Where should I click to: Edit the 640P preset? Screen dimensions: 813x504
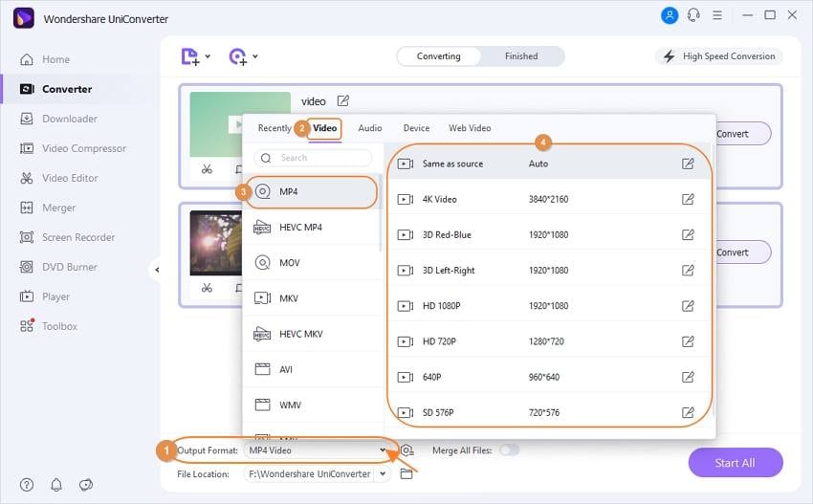[688, 377]
